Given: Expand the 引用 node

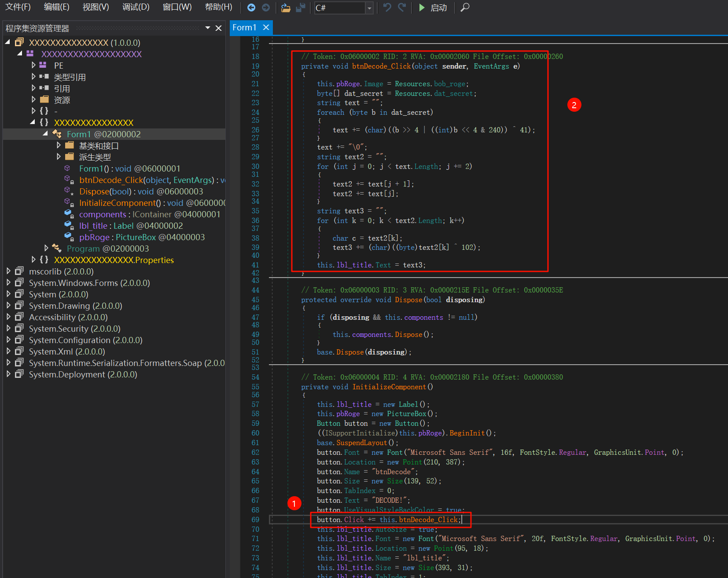Looking at the screenshot, I should pos(33,88).
